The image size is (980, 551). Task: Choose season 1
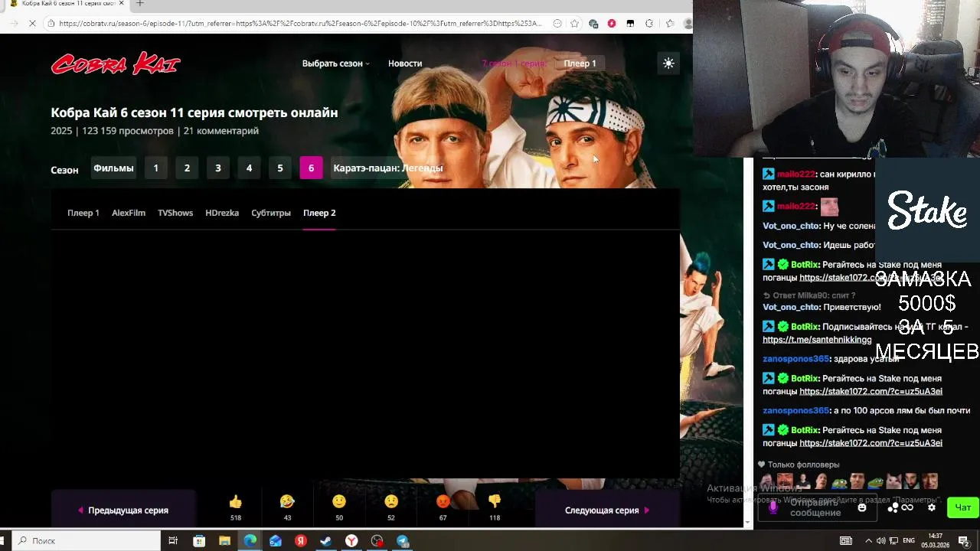click(x=156, y=168)
